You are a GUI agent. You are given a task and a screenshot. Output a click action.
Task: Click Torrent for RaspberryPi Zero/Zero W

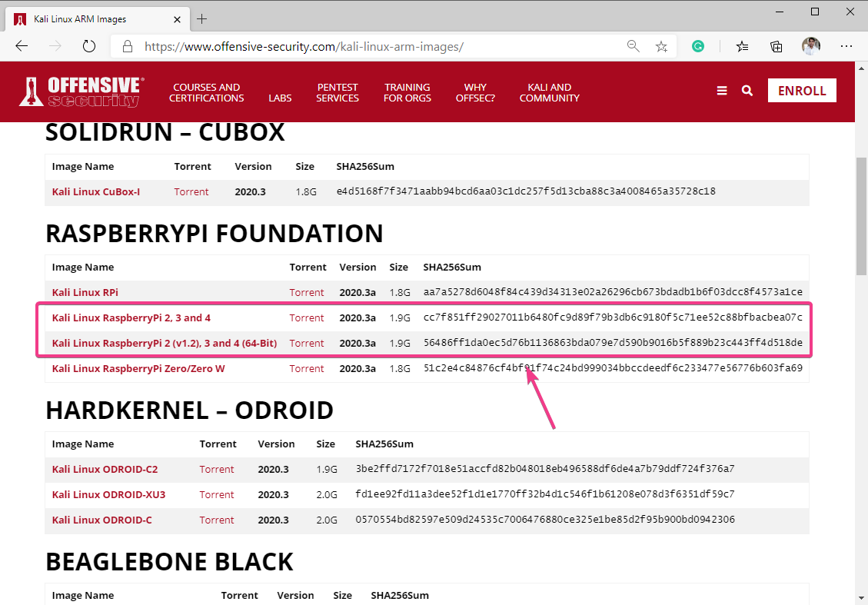[306, 369]
